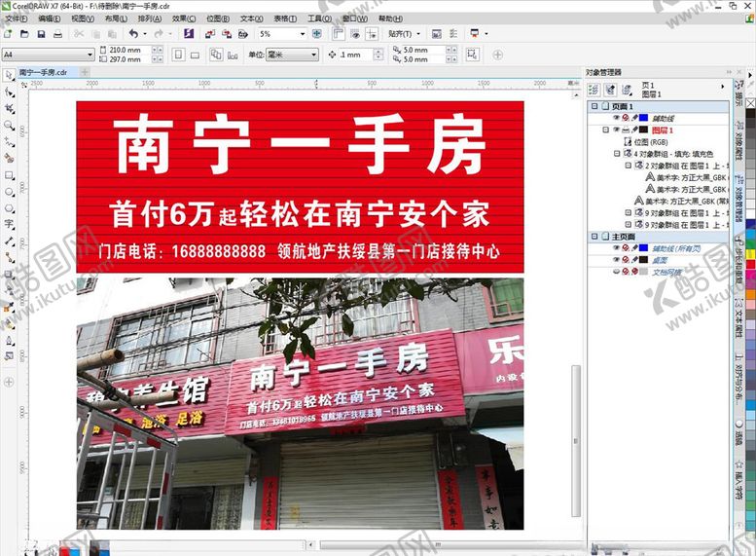756x556 pixels.
Task: Open the 效果(C) menu
Action: [x=184, y=19]
